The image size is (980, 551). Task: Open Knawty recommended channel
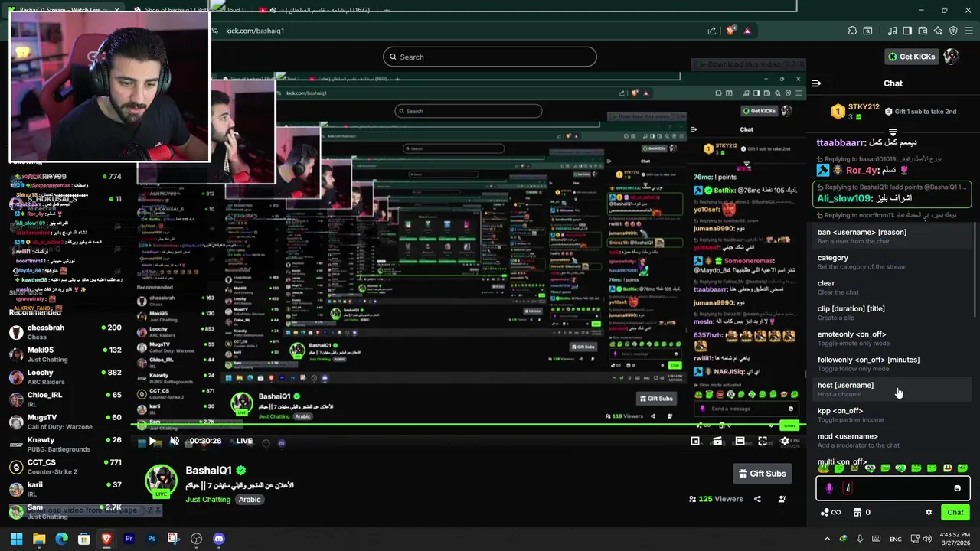(66, 444)
